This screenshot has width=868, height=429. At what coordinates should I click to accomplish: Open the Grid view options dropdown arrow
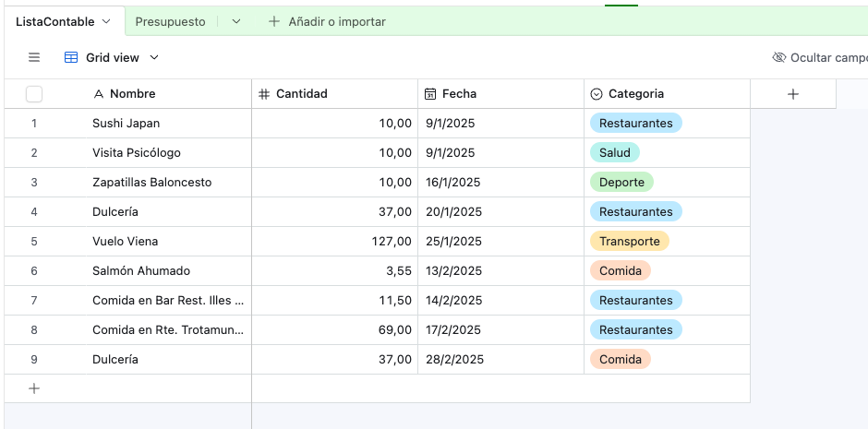click(x=154, y=57)
